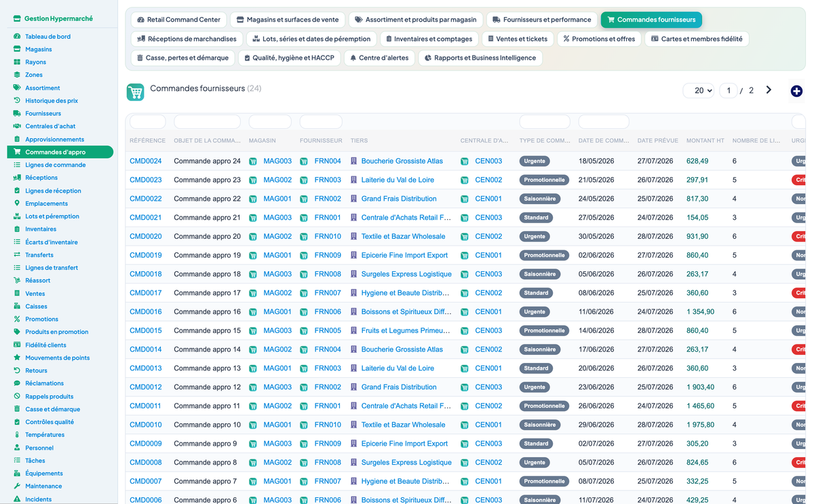Click the Référence filter field
Screen dimensions: 814x504
coord(147,122)
